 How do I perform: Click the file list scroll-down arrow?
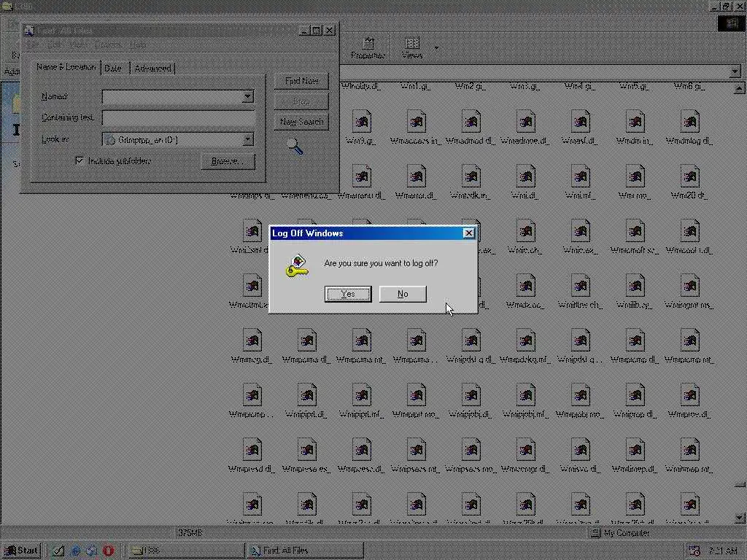[740, 517]
